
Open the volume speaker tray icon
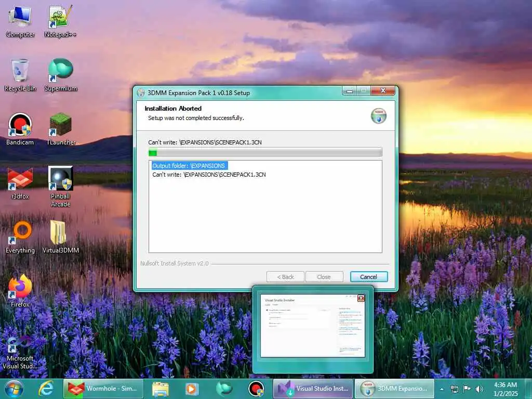point(480,389)
